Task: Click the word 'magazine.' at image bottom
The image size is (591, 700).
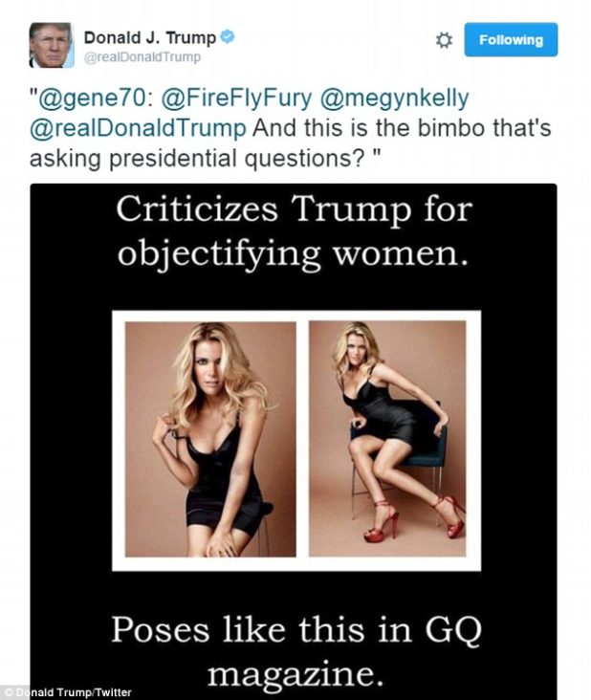Action: point(296,673)
